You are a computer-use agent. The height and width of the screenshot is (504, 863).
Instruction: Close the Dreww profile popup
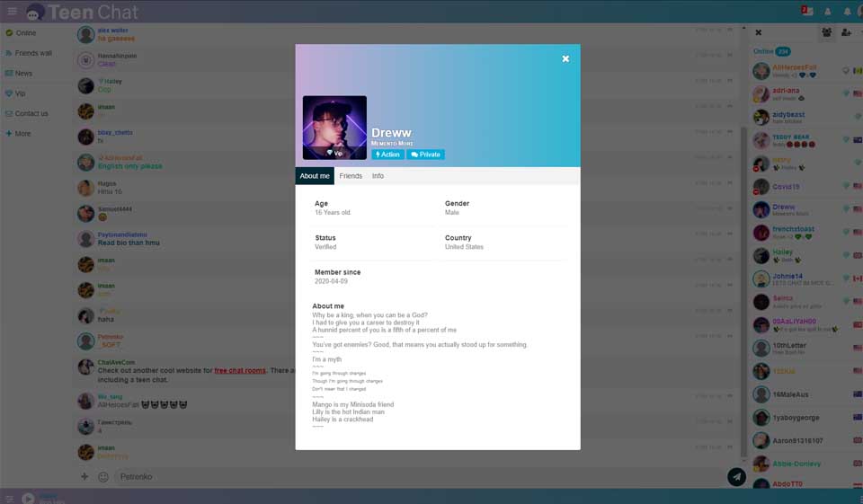[565, 58]
